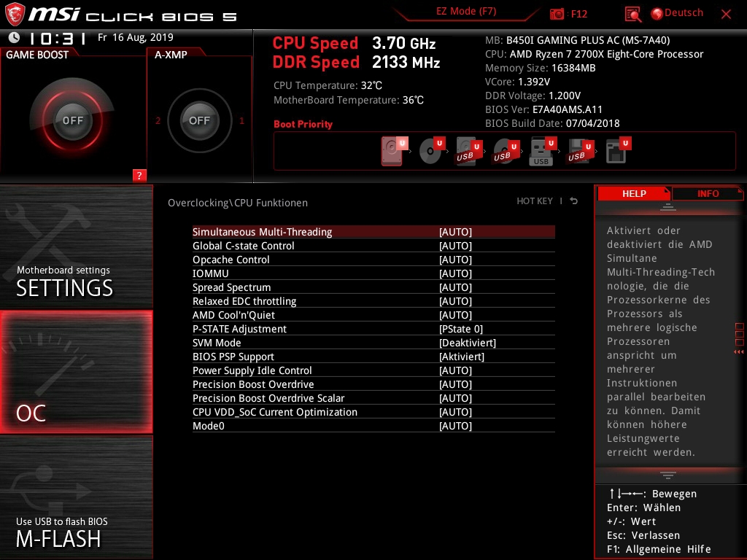Click the GAME BOOST panel title

37,55
